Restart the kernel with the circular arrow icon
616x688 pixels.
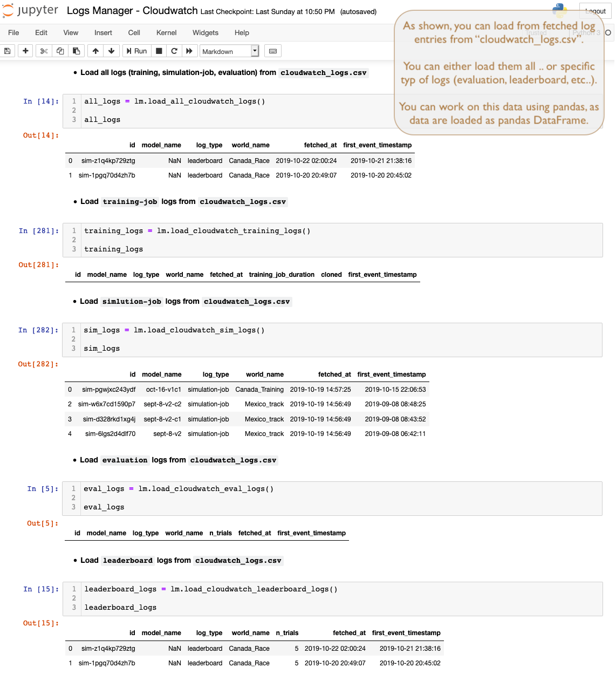pyautogui.click(x=174, y=51)
